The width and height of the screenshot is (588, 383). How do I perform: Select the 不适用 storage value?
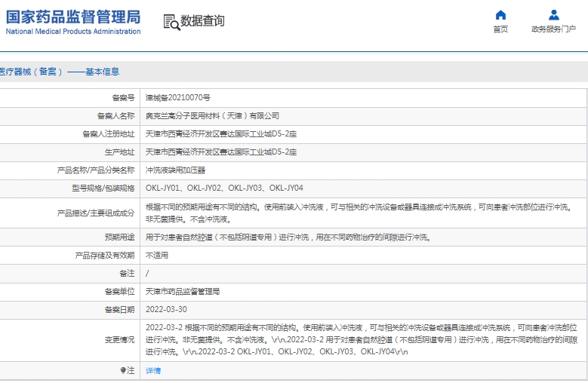(157, 256)
